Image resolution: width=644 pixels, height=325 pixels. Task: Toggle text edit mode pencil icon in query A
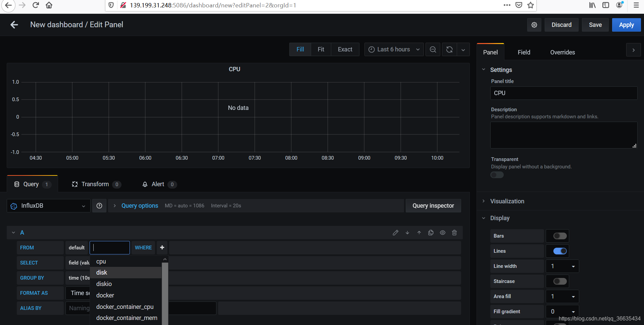pyautogui.click(x=396, y=233)
